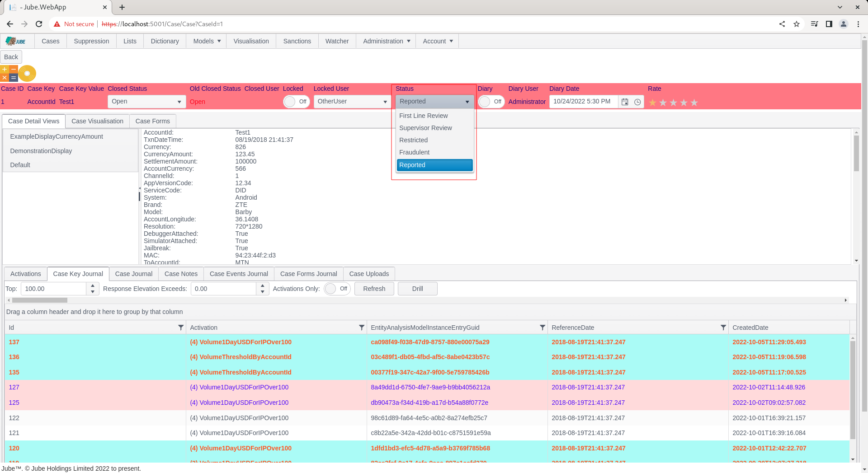This screenshot has width=868, height=473.
Task: Focus the Top value input field
Action: click(53, 289)
